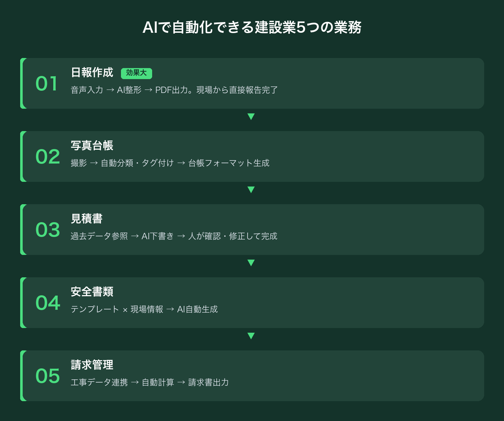Click the down arrow below the 写真台帳 card

[251, 190]
